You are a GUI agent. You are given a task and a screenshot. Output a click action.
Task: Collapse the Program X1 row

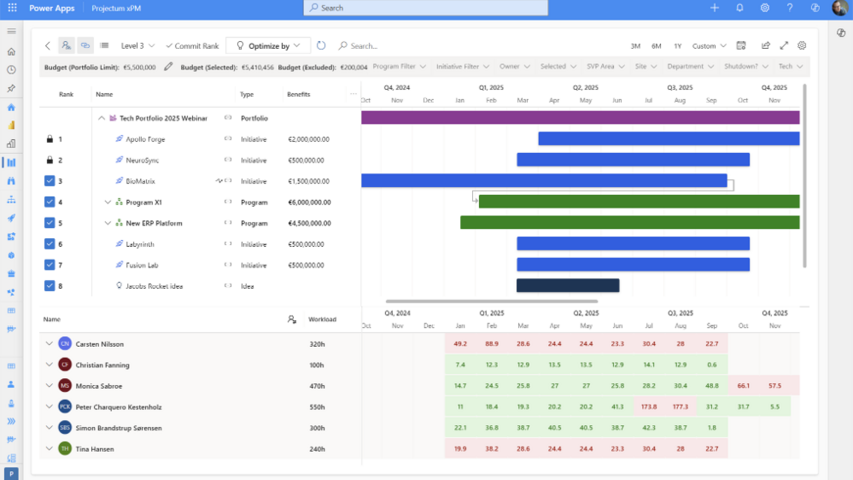108,202
